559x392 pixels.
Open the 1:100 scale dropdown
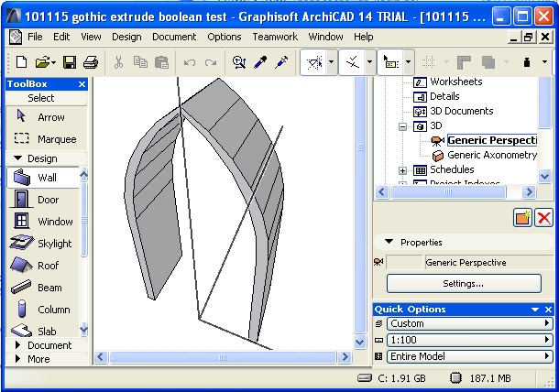point(469,340)
